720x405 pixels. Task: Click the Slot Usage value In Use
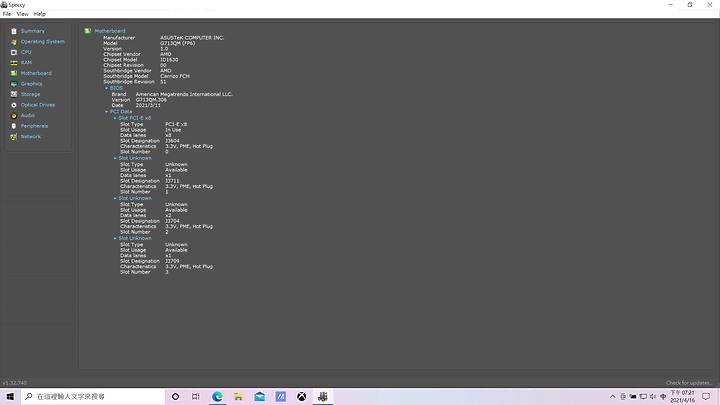173,130
